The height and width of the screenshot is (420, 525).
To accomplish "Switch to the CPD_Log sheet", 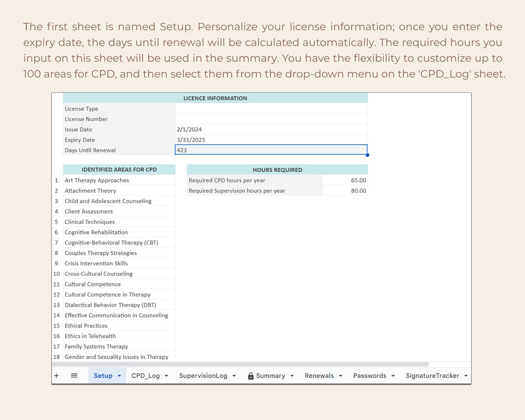I will (x=146, y=375).
